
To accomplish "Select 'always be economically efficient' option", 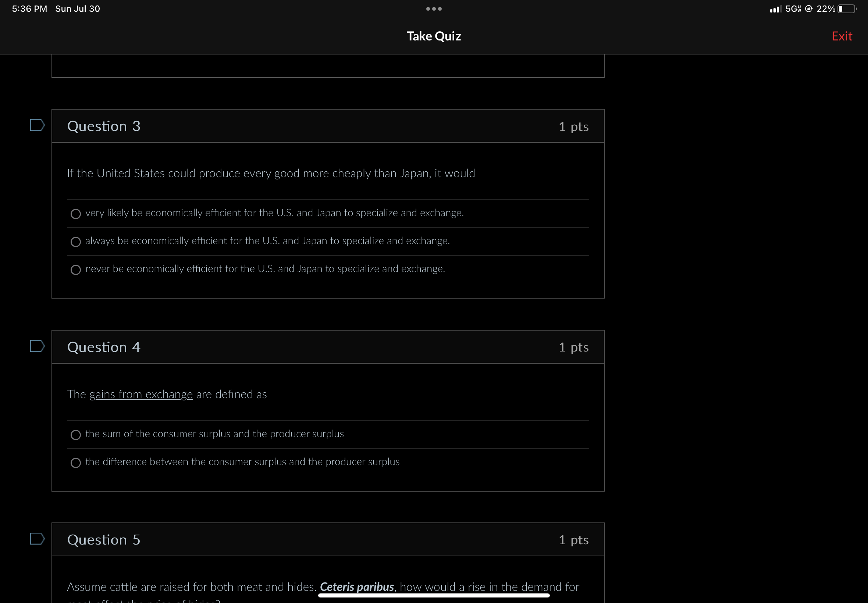I will click(x=75, y=242).
